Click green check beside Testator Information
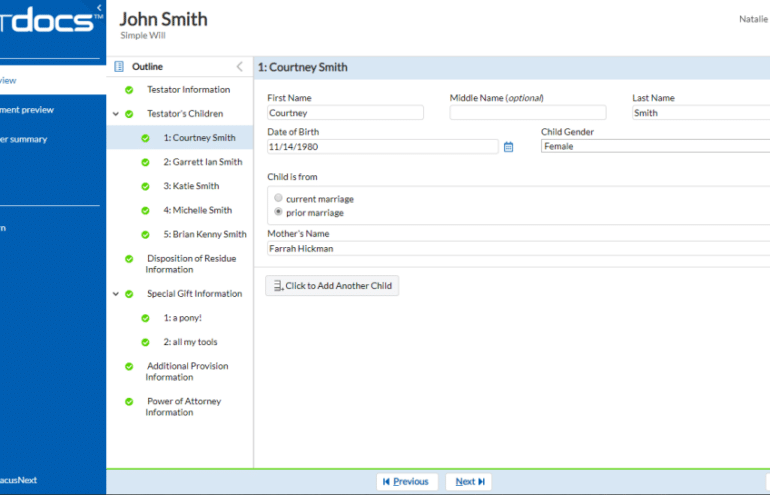This screenshot has height=495, width=770. click(x=129, y=90)
